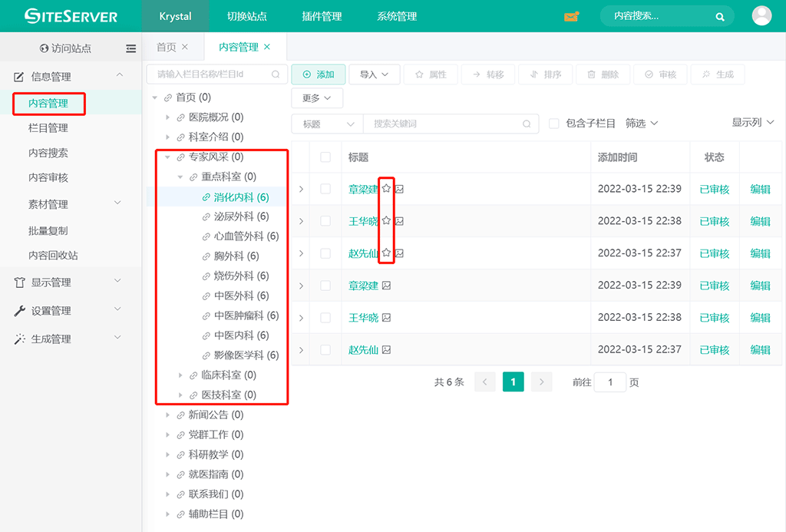The image size is (786, 532).
Task: Click the mail envelope icon in header
Action: (x=571, y=16)
